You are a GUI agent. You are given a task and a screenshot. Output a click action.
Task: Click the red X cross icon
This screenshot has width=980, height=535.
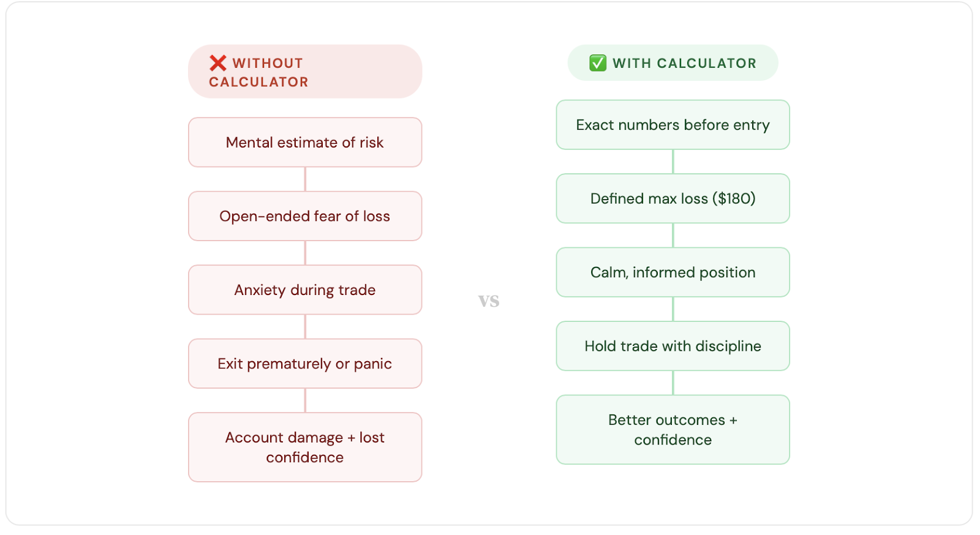coord(218,63)
